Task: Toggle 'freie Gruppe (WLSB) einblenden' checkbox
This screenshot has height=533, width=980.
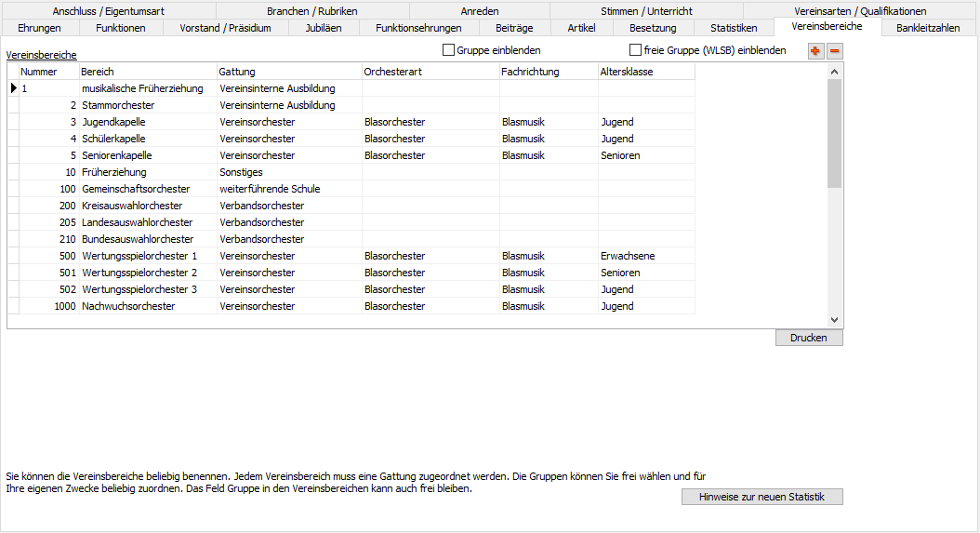Action: [x=636, y=50]
